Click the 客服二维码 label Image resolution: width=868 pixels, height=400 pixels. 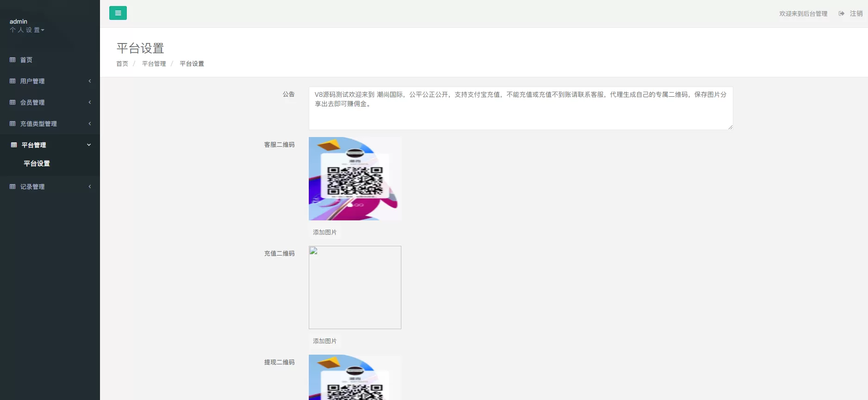[280, 144]
